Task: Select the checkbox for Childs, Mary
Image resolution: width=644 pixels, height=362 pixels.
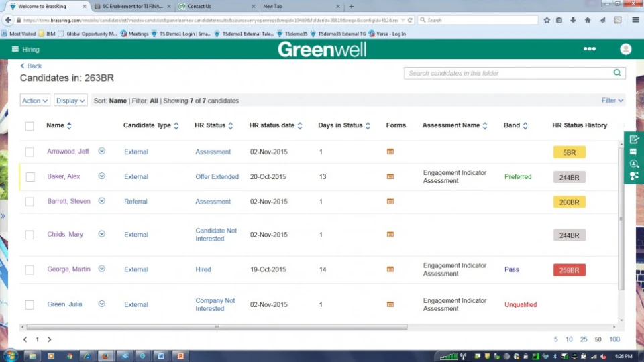Action: [x=30, y=235]
